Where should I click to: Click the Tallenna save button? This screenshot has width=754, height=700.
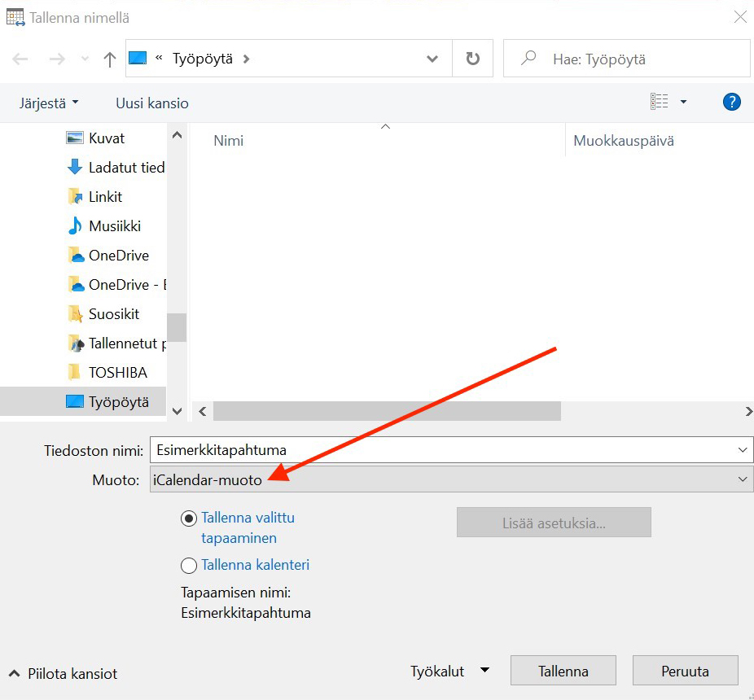(563, 671)
